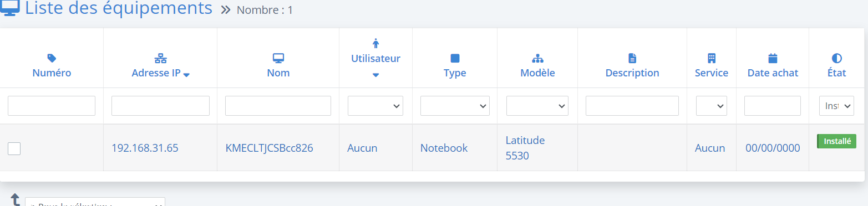Image resolution: width=868 pixels, height=206 pixels.
Task: Open the Utilisateur filter dropdown
Action: click(x=375, y=106)
